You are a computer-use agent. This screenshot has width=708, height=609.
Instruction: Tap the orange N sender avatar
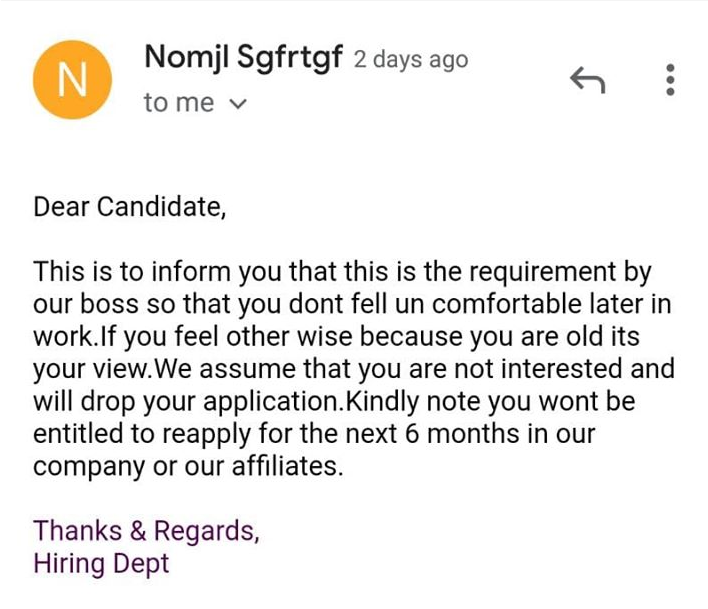(72, 80)
